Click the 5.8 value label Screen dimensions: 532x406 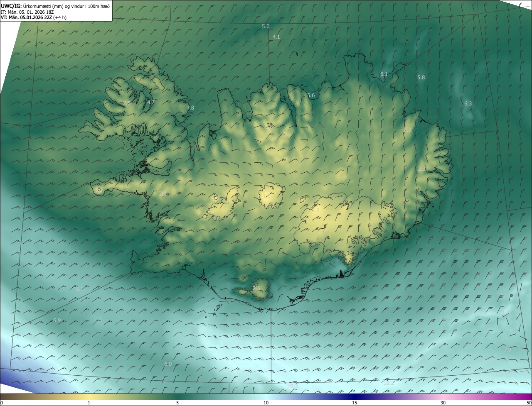[x=421, y=77]
